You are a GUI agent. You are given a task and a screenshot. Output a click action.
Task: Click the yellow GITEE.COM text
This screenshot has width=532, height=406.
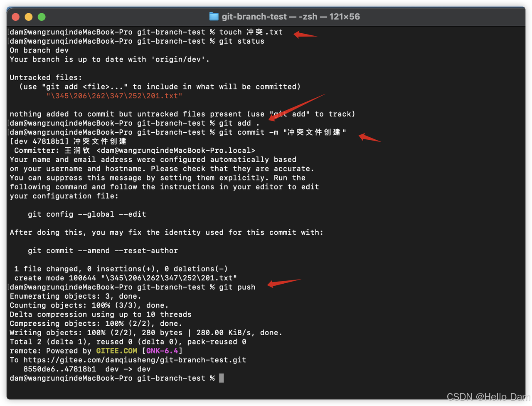(117, 351)
